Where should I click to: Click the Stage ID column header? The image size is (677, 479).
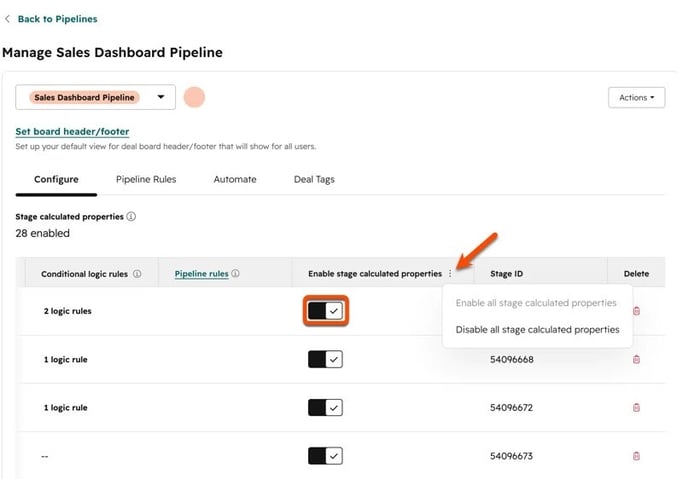coord(506,273)
